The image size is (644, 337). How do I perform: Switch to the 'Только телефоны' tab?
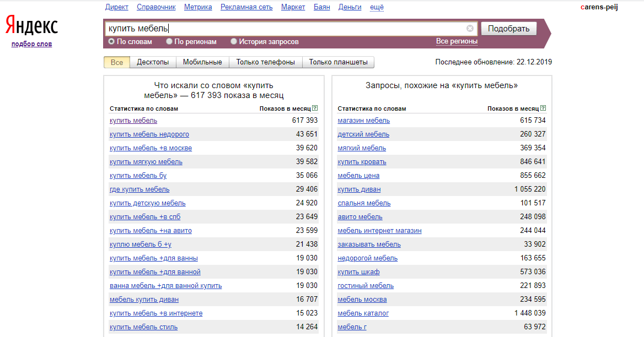266,62
